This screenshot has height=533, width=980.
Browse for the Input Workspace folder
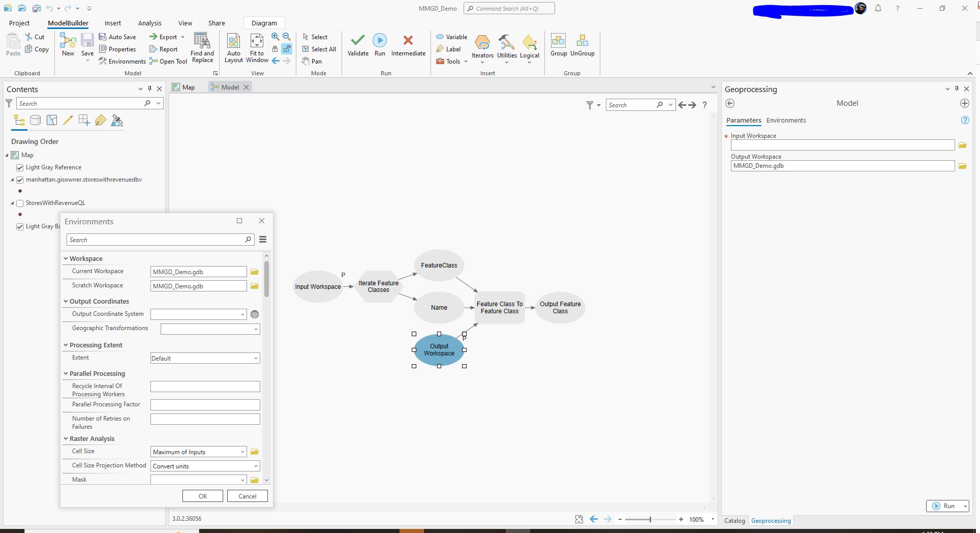point(962,145)
